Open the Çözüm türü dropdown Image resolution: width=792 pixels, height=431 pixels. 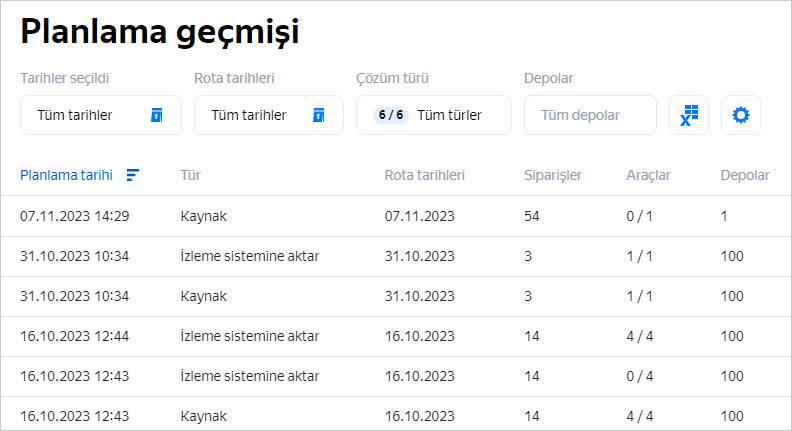(433, 115)
